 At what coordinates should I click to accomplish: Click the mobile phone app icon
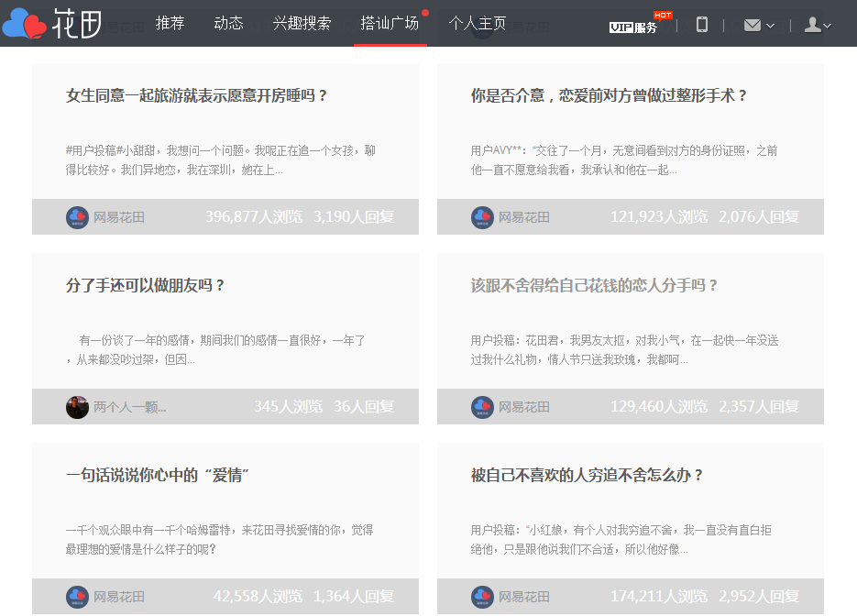click(701, 24)
